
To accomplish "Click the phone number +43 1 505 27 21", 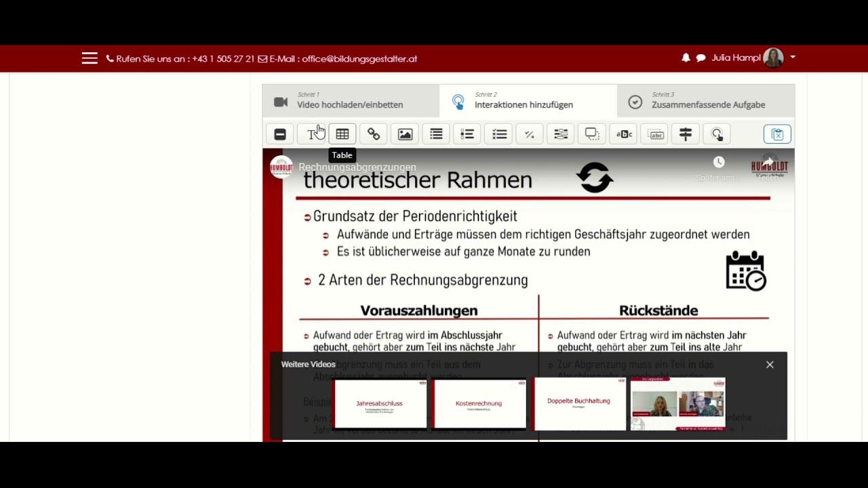I will [x=223, y=59].
